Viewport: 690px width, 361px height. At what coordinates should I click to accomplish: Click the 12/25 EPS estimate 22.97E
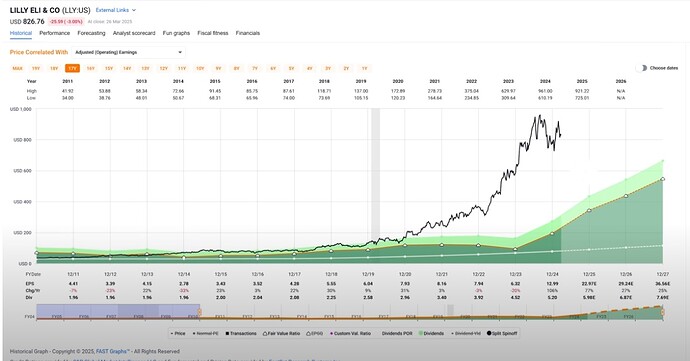coord(589,284)
